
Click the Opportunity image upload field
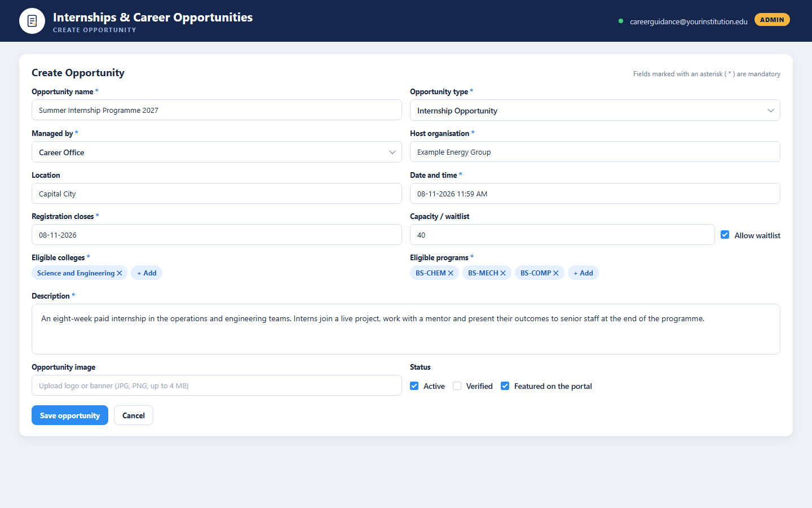pyautogui.click(x=217, y=386)
